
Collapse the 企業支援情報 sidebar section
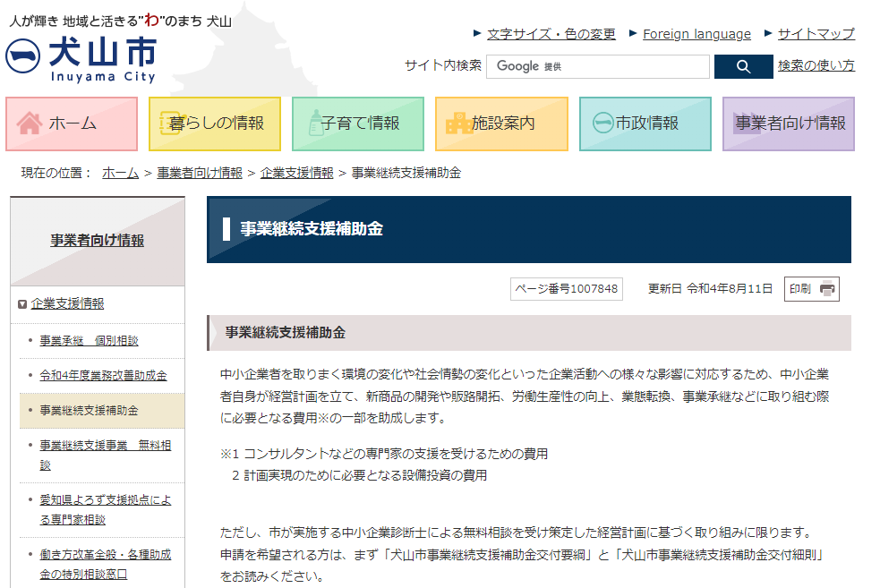[22, 304]
